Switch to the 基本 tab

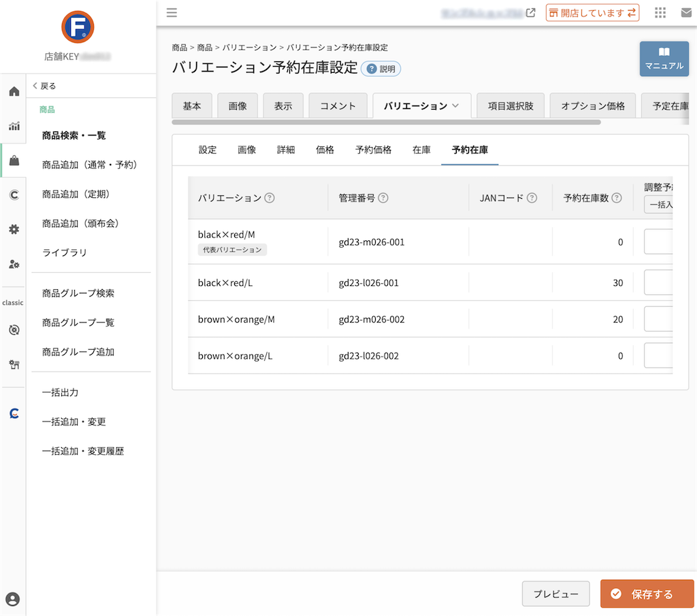pyautogui.click(x=192, y=106)
